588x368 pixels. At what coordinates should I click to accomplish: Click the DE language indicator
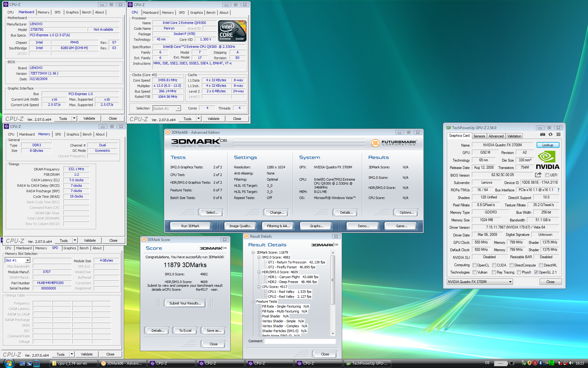pos(487,363)
